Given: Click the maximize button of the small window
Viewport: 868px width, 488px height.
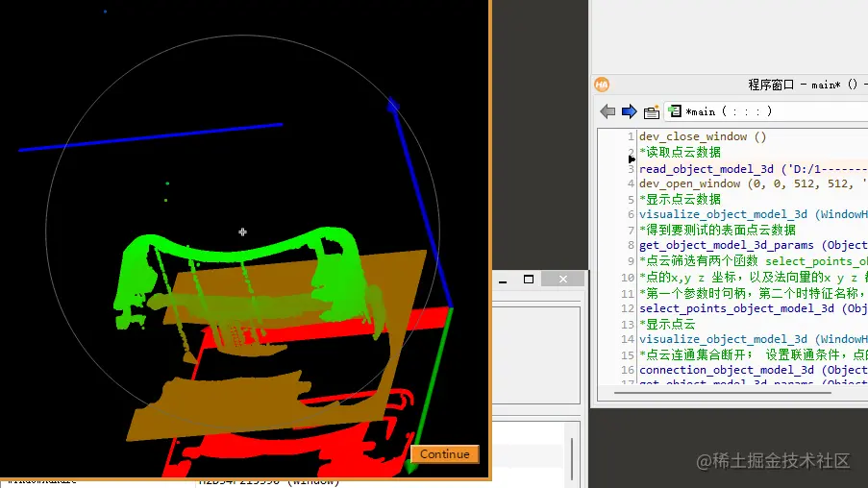Looking at the screenshot, I should pos(529,280).
